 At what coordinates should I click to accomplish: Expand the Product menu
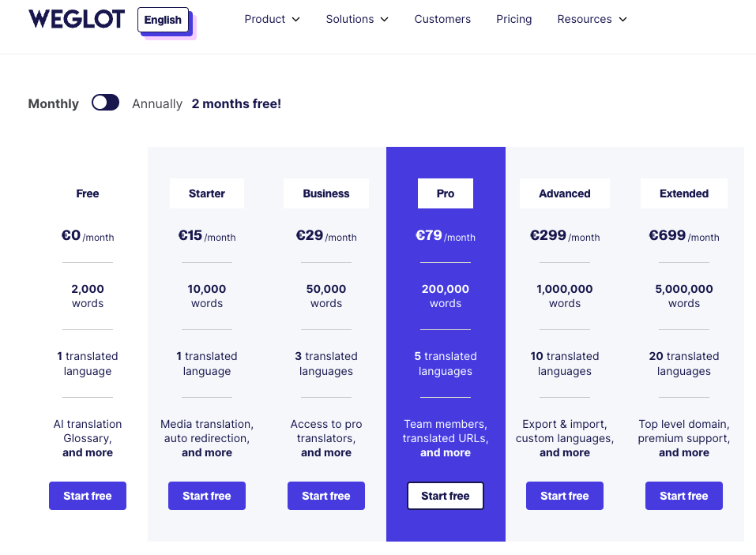272,19
